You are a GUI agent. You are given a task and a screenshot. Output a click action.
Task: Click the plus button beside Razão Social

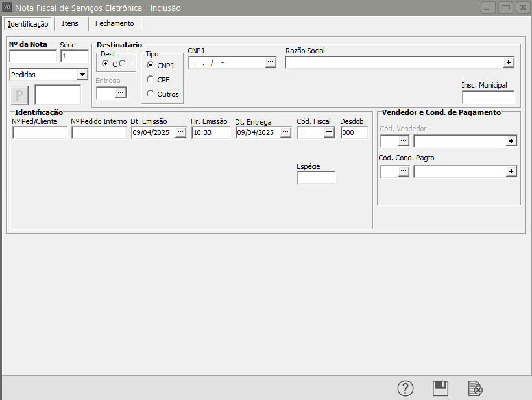coord(509,62)
